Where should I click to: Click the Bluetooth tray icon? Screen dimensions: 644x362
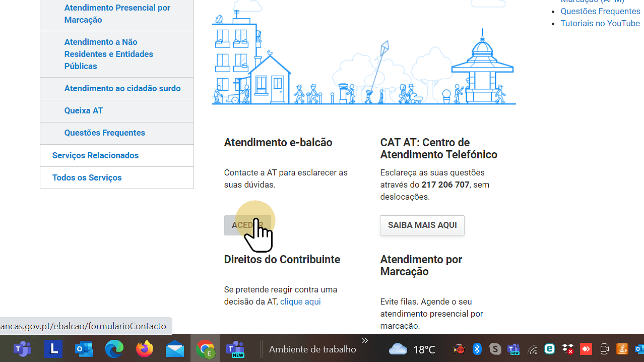pyautogui.click(x=477, y=349)
